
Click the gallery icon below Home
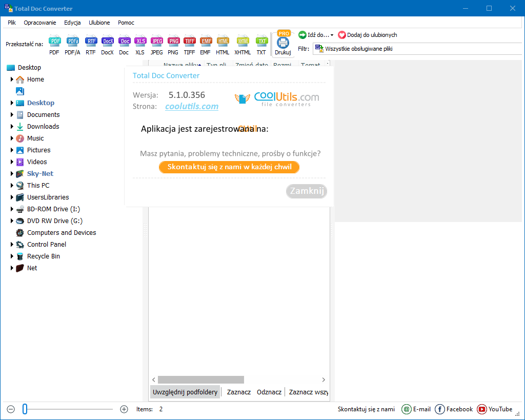[x=20, y=91]
